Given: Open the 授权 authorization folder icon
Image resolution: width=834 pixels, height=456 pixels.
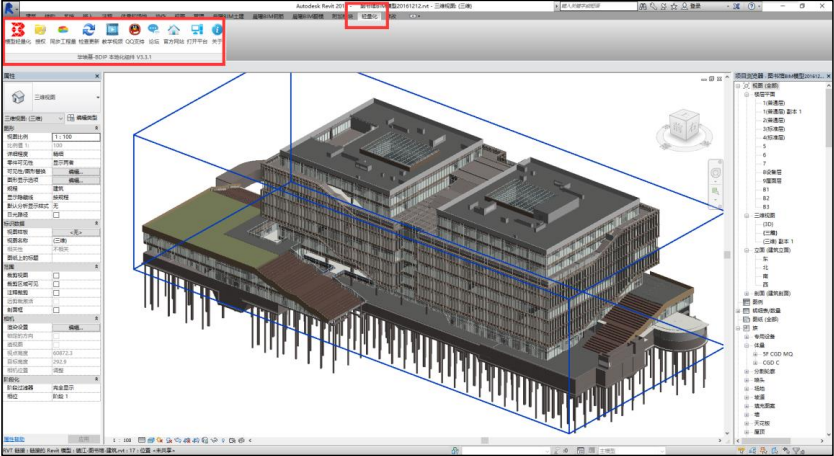Looking at the screenshot, I should [40, 30].
